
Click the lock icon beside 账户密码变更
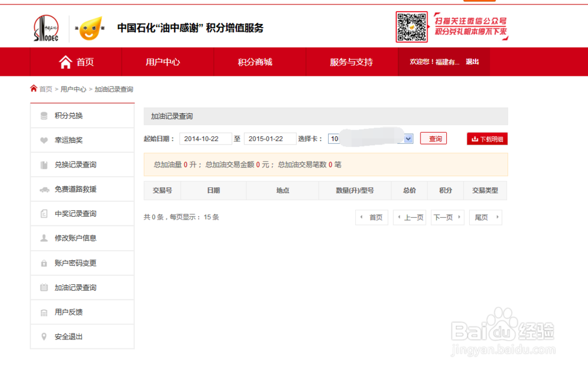[44, 263]
